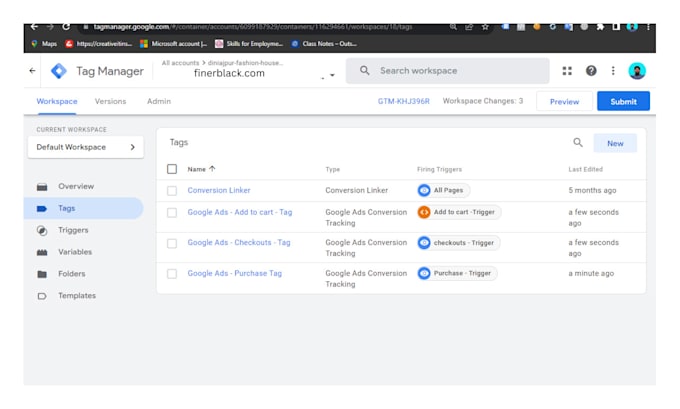Open the Tag Manager three-dot options menu
680x409 pixels.
click(x=613, y=71)
